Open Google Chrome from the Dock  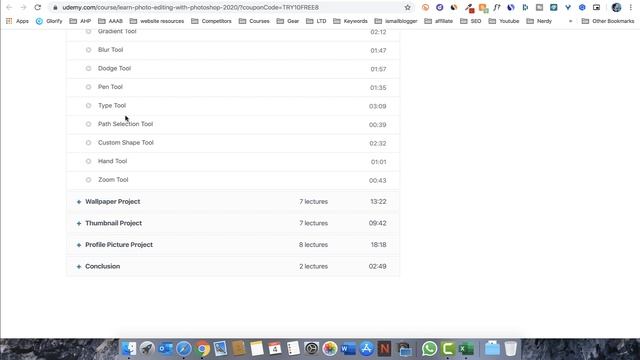[202, 349]
